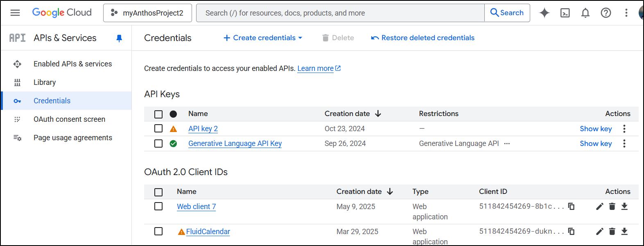Delete Web client 7 with trash icon
This screenshot has width=644, height=246.
(x=612, y=206)
